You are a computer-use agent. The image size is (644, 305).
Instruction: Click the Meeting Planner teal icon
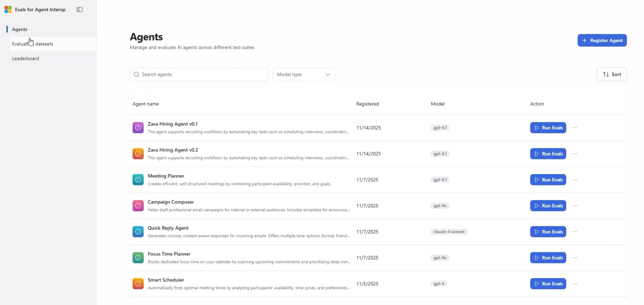point(138,180)
